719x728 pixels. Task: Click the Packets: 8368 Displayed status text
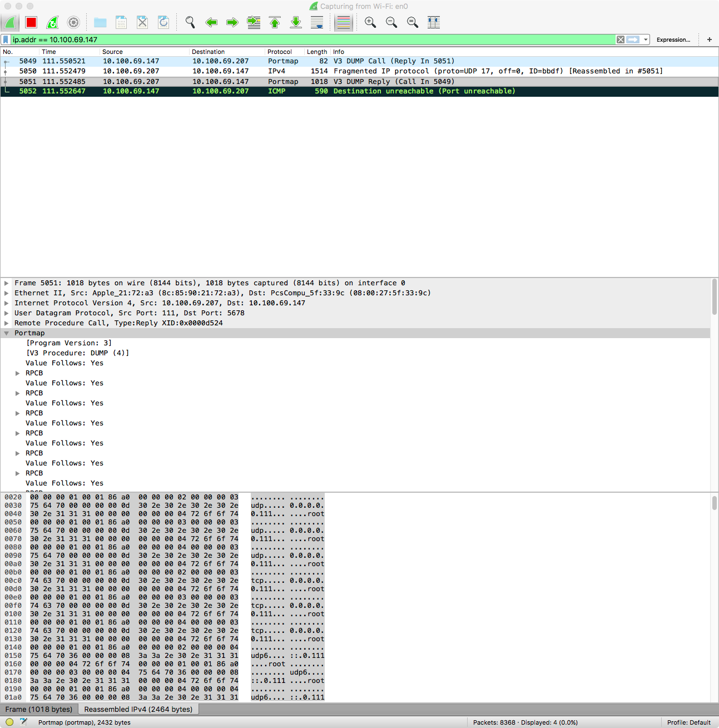pyautogui.click(x=525, y=722)
